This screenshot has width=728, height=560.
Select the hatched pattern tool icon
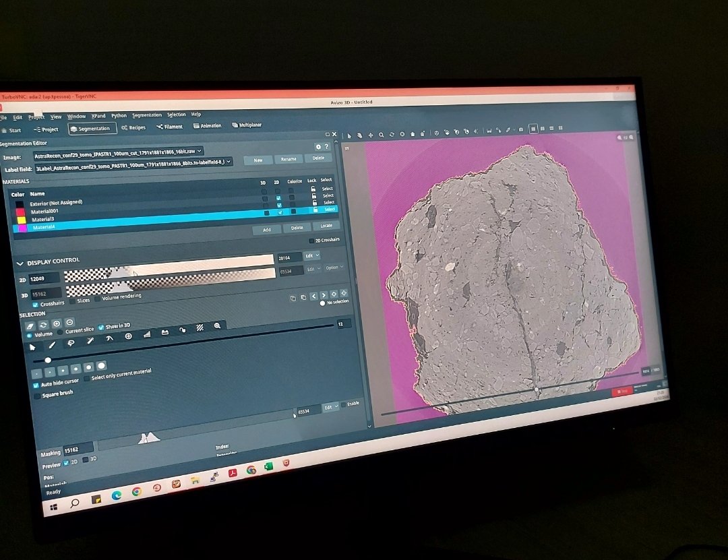point(200,328)
